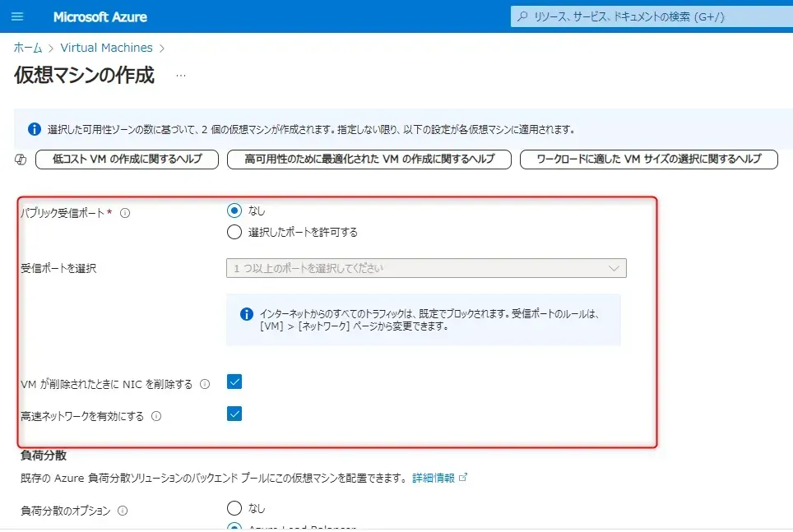Select なし for public inbound ports
Image resolution: width=793 pixels, height=532 pixels.
pyautogui.click(x=234, y=210)
